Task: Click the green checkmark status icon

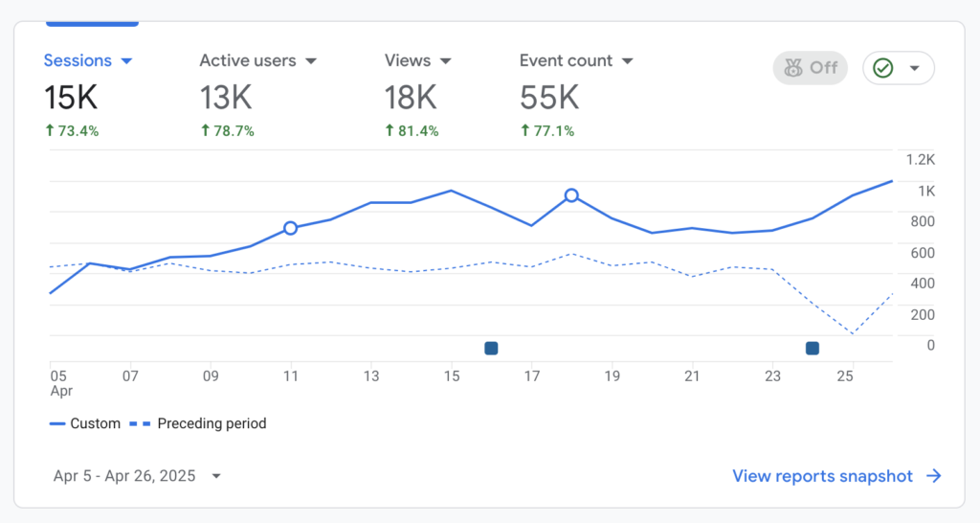Action: [x=883, y=68]
